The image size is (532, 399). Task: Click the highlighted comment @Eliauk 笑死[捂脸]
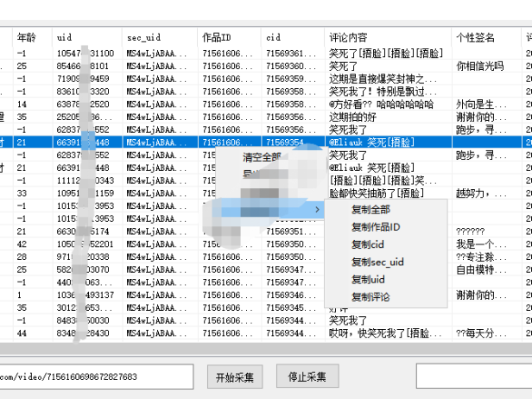[x=371, y=142]
